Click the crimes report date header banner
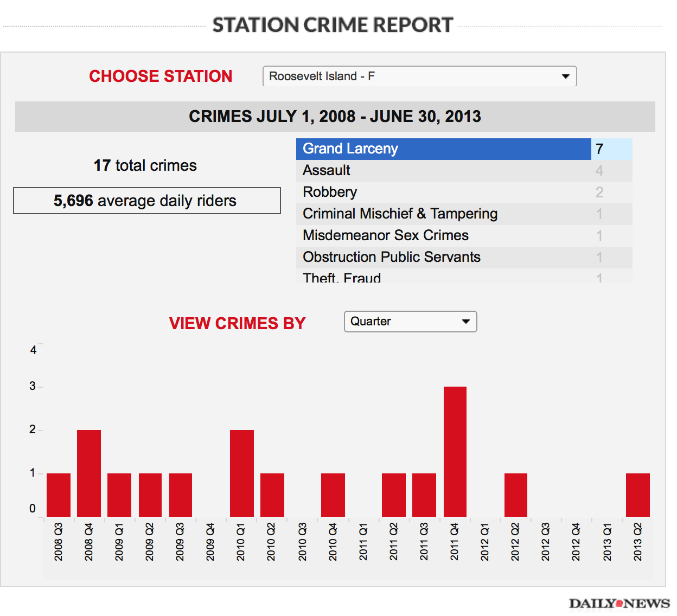 pos(335,116)
